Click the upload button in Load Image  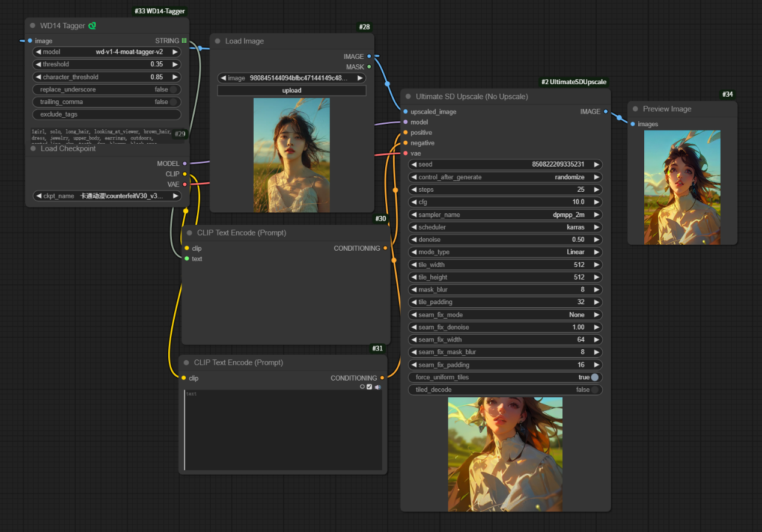291,91
